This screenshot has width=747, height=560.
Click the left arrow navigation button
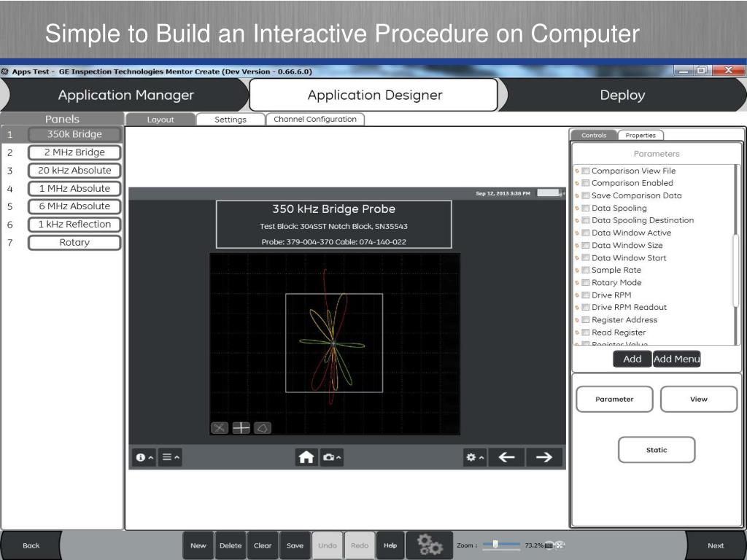(x=506, y=457)
